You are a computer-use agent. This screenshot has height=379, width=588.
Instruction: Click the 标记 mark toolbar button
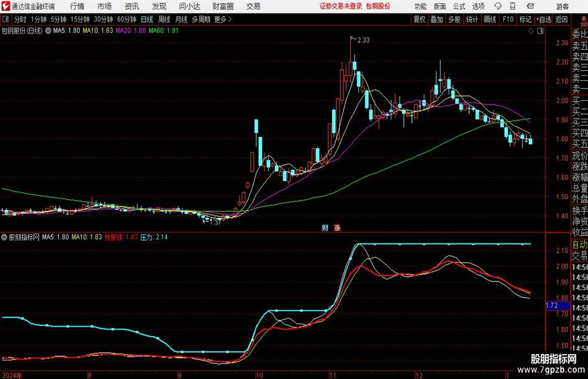pyautogui.click(x=525, y=19)
